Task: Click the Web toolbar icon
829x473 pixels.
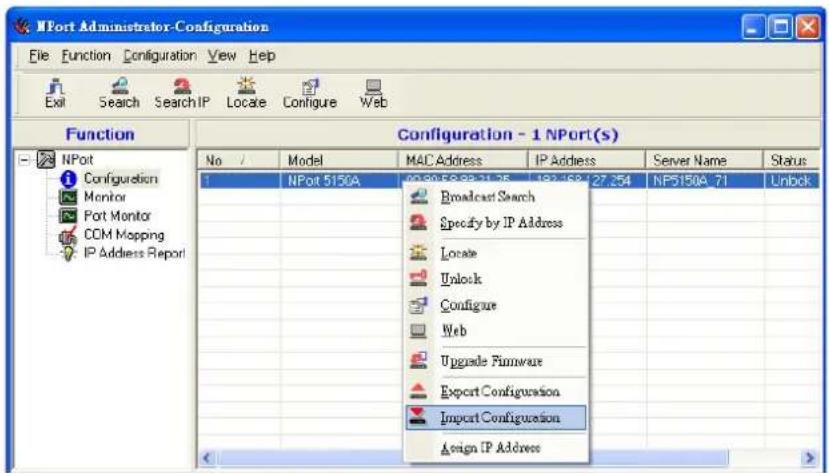Action: tap(373, 86)
